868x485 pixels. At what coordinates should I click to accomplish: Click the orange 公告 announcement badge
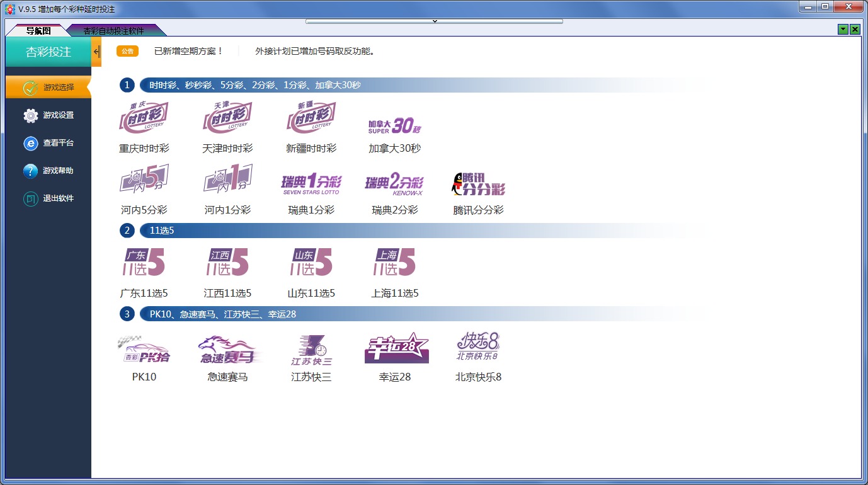(x=127, y=52)
